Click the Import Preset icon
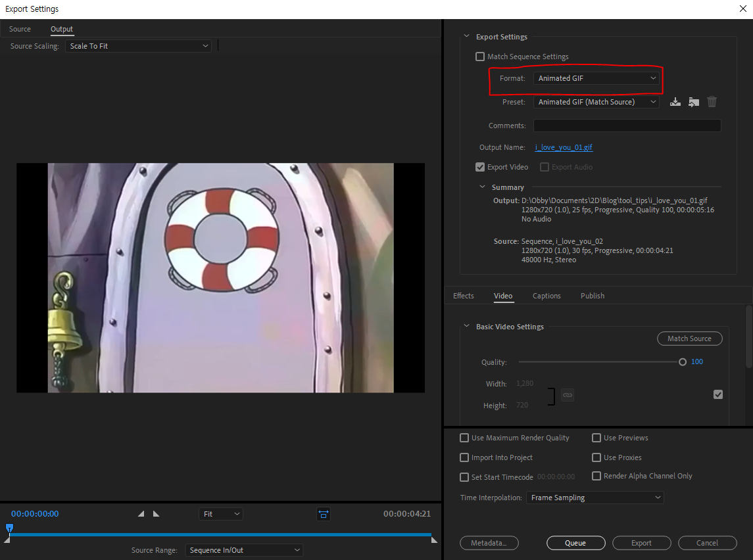 [x=693, y=102]
